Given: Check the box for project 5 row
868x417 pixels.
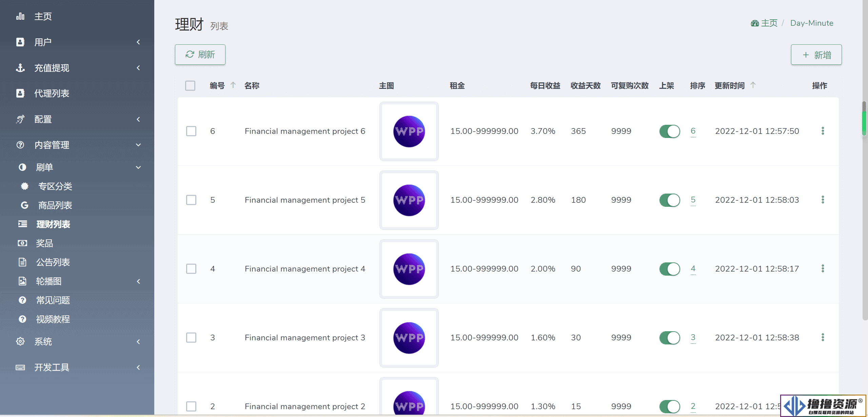Looking at the screenshot, I should click(191, 200).
